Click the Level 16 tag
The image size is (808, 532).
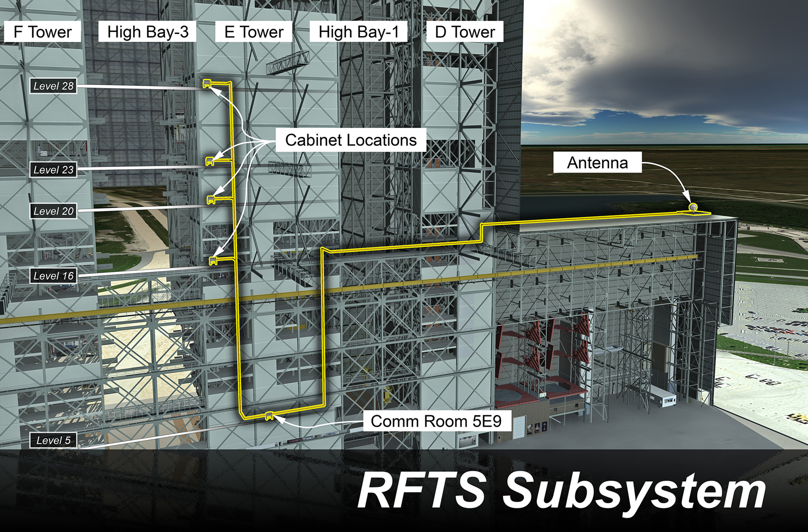coord(53,276)
